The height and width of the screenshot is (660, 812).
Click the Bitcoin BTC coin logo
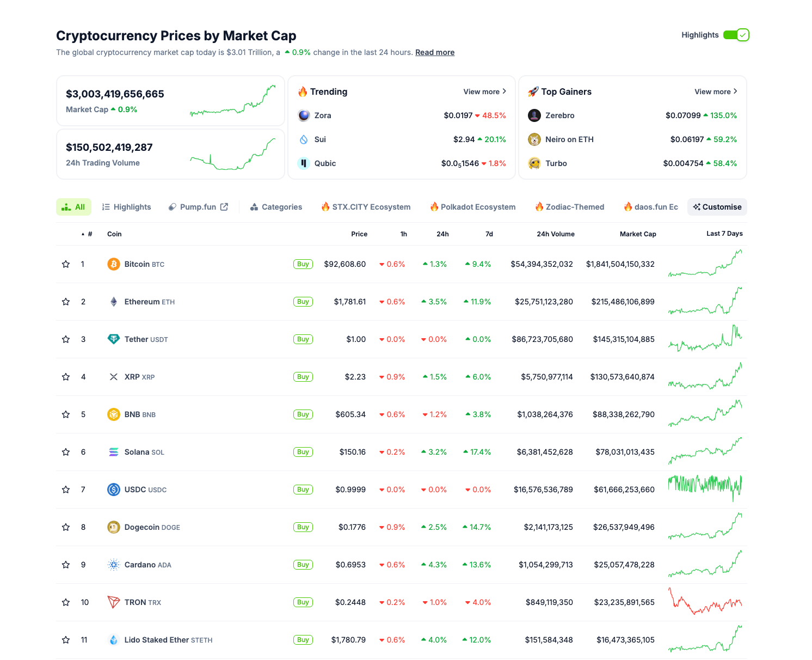(x=113, y=264)
